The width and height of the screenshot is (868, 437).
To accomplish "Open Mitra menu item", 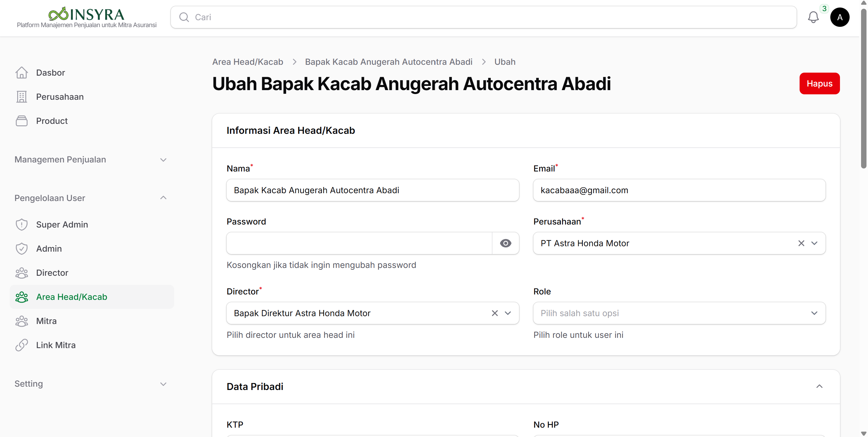I will pyautogui.click(x=91, y=321).
